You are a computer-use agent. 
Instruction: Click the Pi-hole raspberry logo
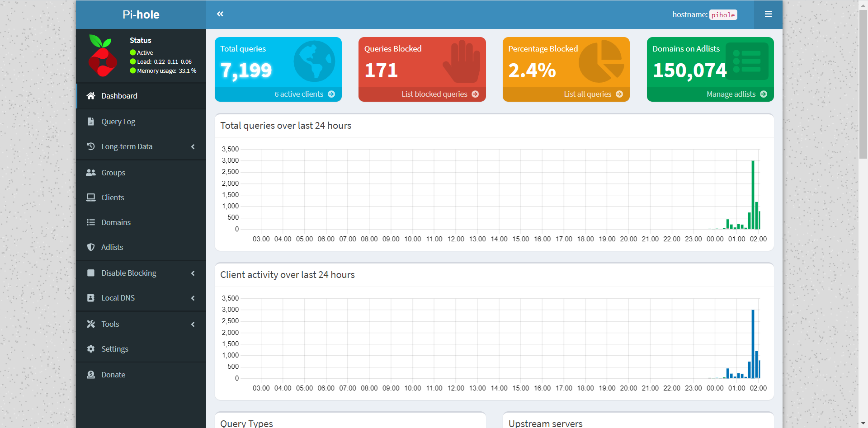point(103,56)
